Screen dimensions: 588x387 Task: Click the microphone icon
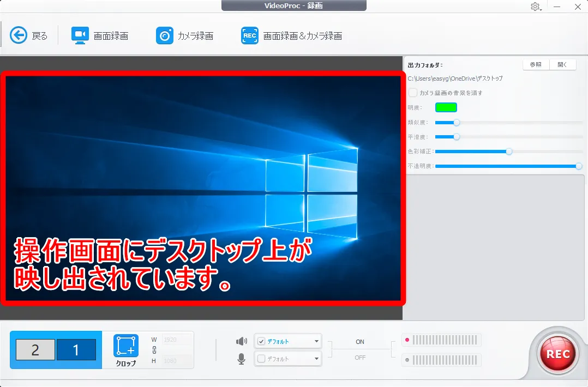242,359
